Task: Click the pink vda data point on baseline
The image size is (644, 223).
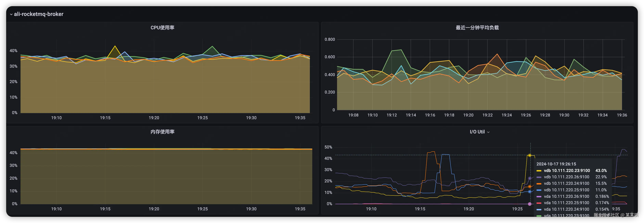Action: tap(530, 204)
